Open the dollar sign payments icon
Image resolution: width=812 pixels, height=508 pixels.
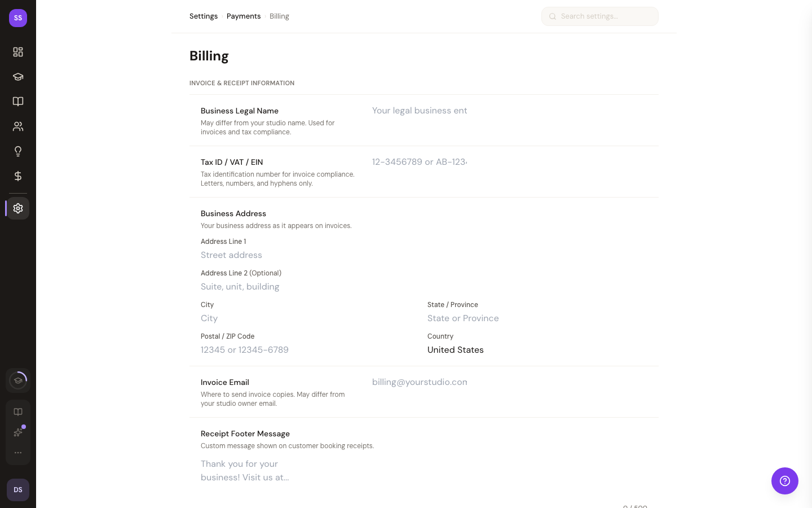(18, 176)
